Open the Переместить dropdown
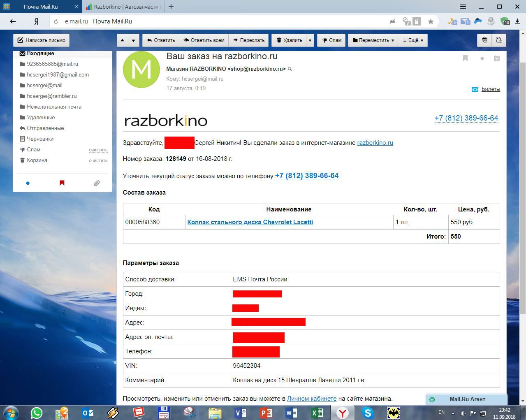This screenshot has height=420, width=526. pyautogui.click(x=373, y=40)
